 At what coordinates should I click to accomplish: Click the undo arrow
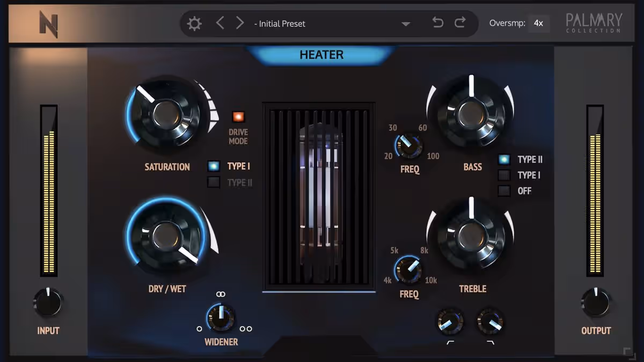[438, 23]
